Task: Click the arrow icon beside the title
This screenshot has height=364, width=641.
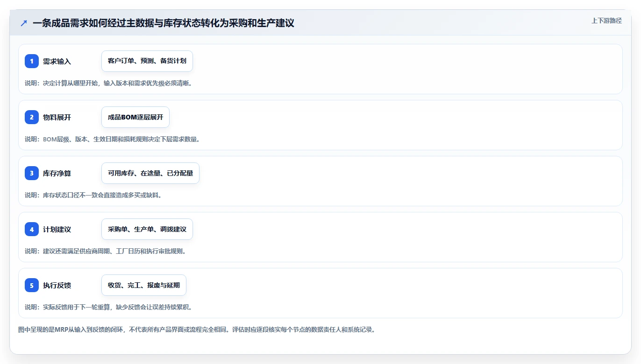Action: [x=24, y=23]
